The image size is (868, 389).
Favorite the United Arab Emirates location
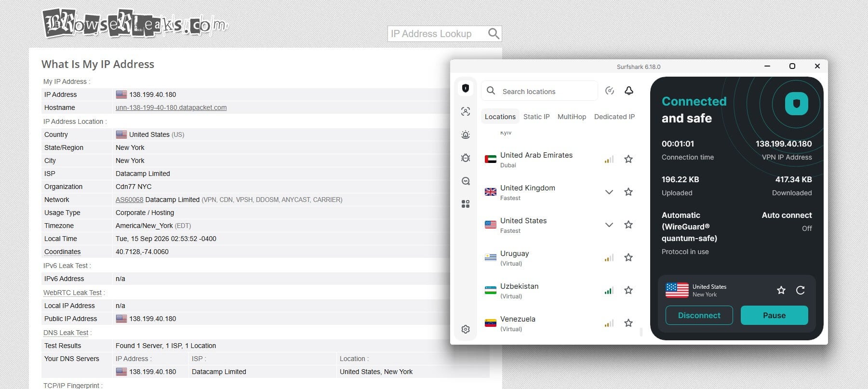[x=628, y=159]
